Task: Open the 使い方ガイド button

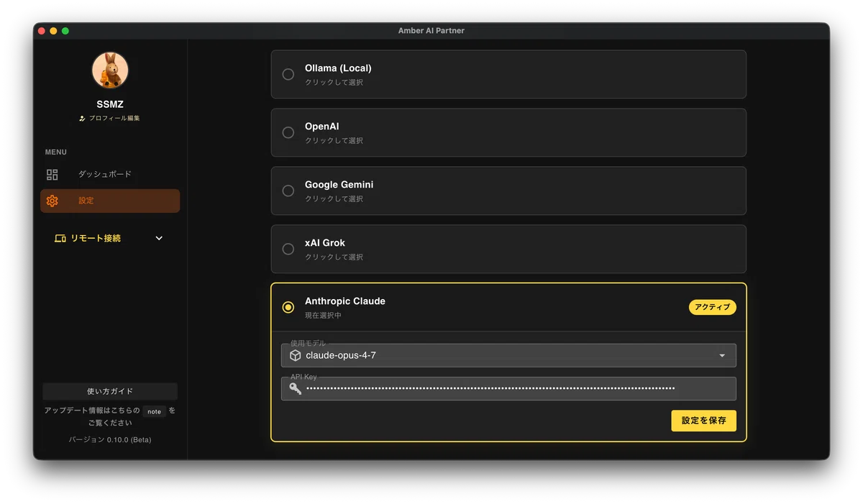Action: click(110, 391)
